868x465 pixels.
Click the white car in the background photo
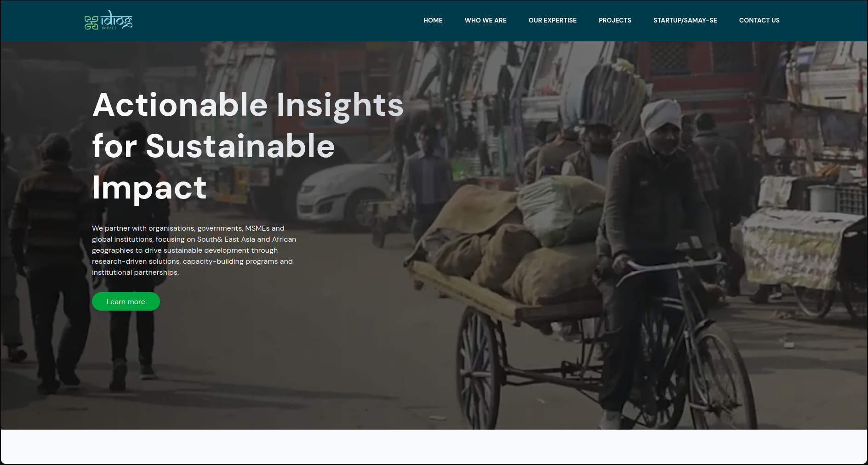click(x=347, y=195)
